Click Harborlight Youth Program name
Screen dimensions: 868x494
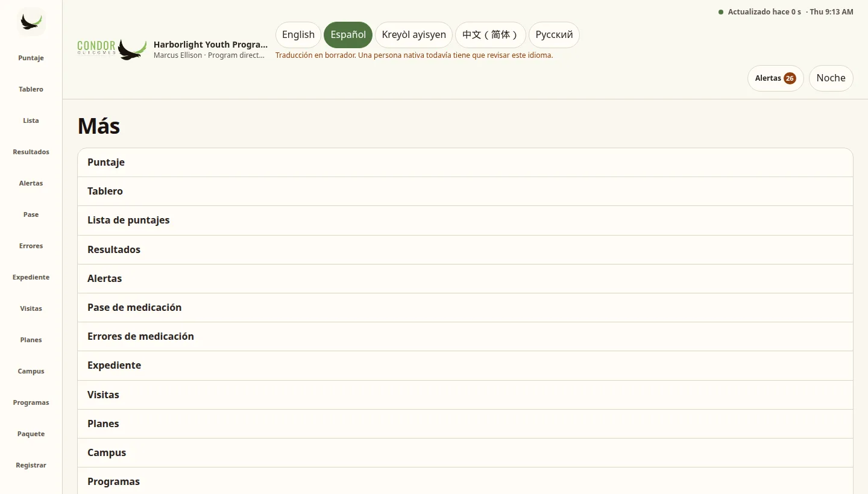[210, 45]
